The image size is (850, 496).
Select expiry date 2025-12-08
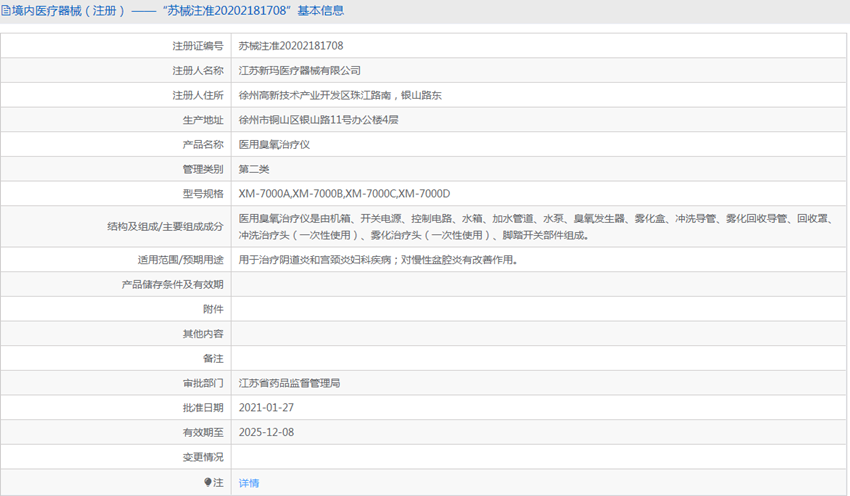pyautogui.click(x=266, y=433)
